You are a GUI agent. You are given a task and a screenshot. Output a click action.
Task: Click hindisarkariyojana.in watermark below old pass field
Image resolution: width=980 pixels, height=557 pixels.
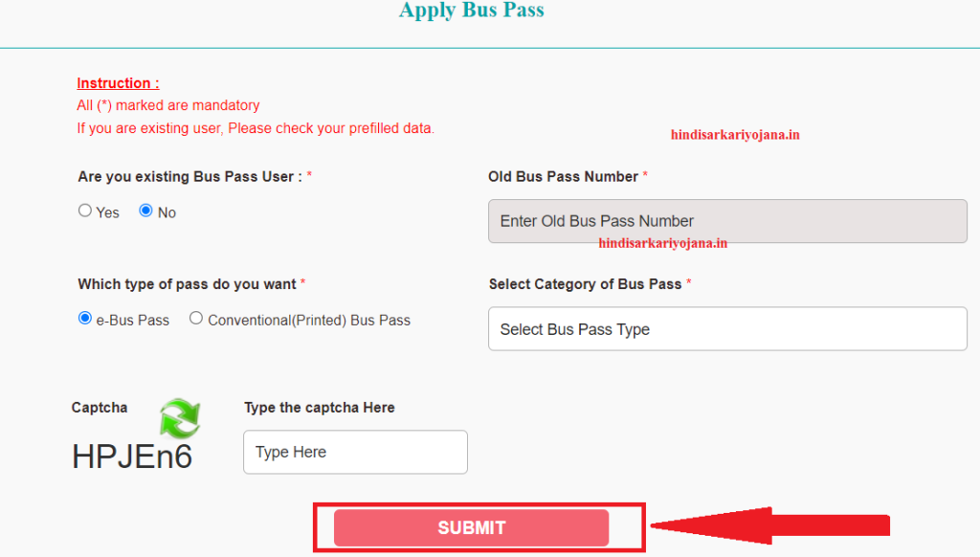663,244
